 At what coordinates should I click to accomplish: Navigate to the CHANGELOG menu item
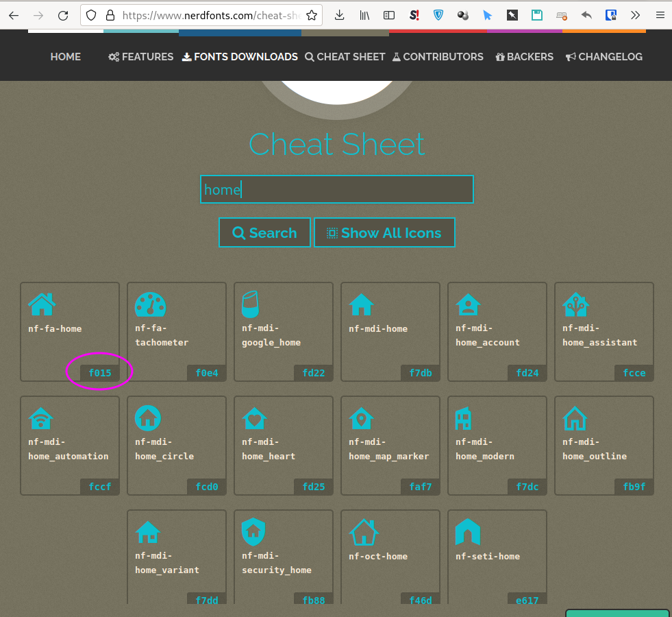click(x=603, y=57)
